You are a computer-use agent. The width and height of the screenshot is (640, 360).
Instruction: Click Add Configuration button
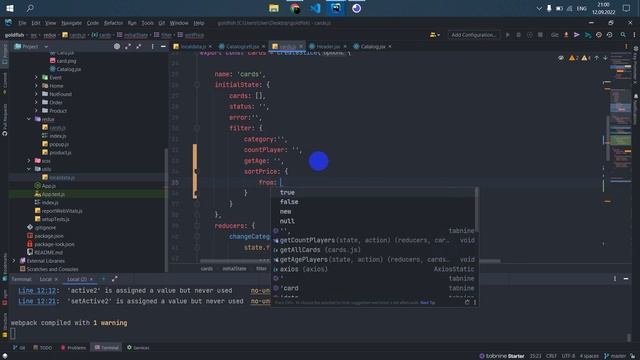(473, 35)
